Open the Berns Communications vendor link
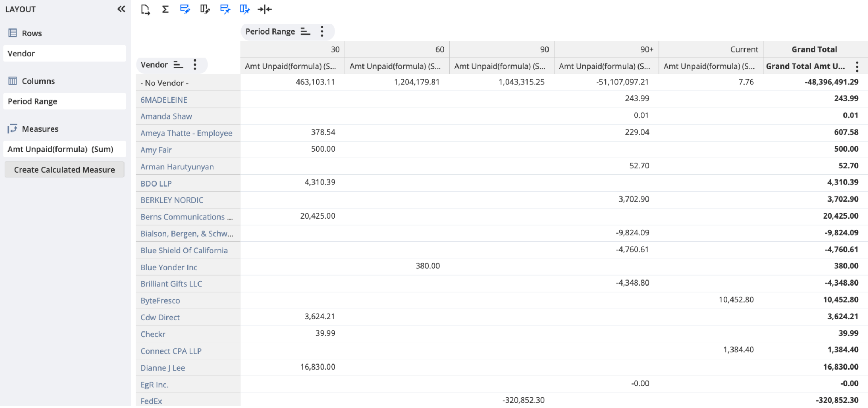The height and width of the screenshot is (408, 868). click(186, 217)
